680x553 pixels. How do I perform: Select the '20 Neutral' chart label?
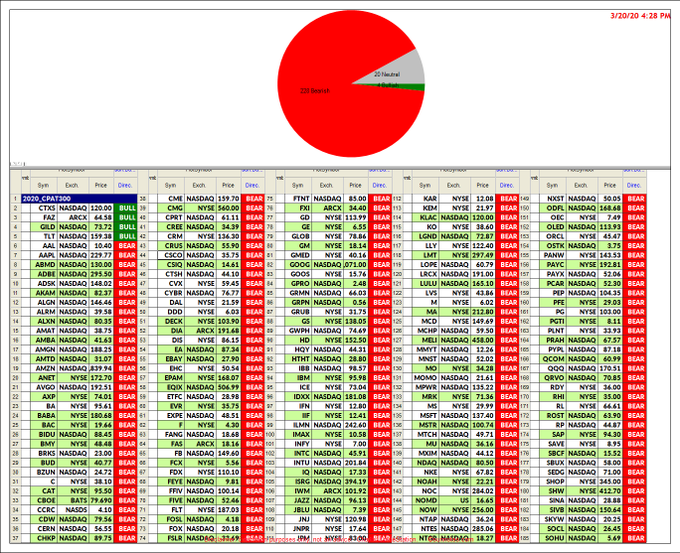pyautogui.click(x=387, y=74)
